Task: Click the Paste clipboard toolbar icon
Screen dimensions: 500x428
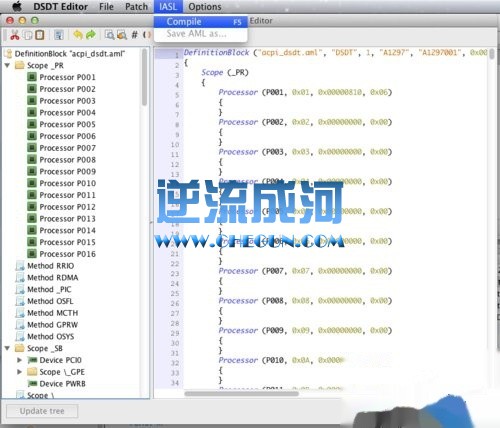Action: (x=40, y=35)
